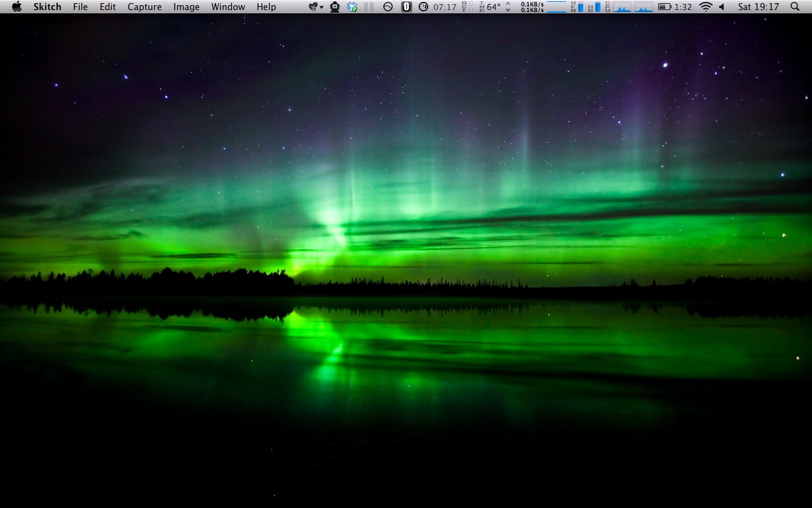Open the battery status icon showing 1:32
812x508 pixels.
[675, 7]
